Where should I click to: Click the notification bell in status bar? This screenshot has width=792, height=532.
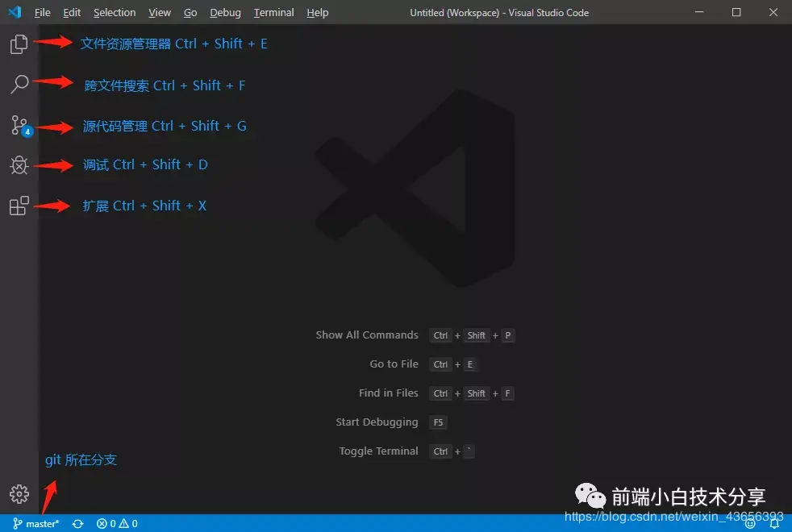(x=774, y=523)
